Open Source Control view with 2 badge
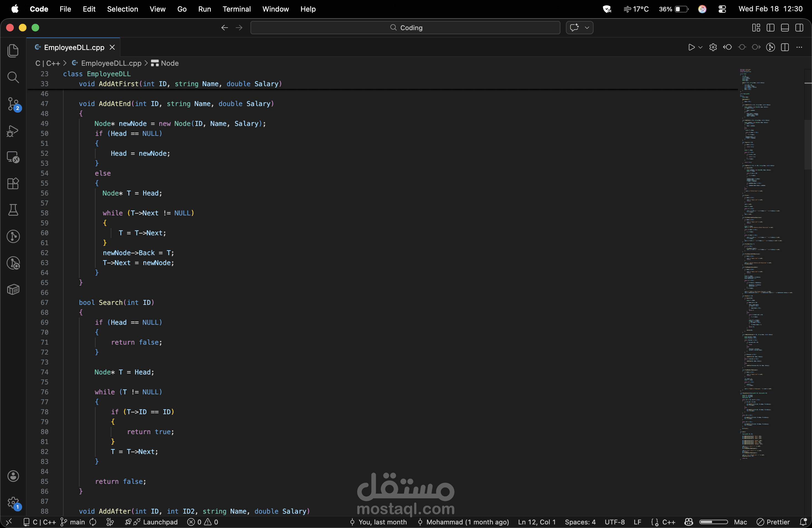Screen dimensions: 812x528 coord(13,104)
